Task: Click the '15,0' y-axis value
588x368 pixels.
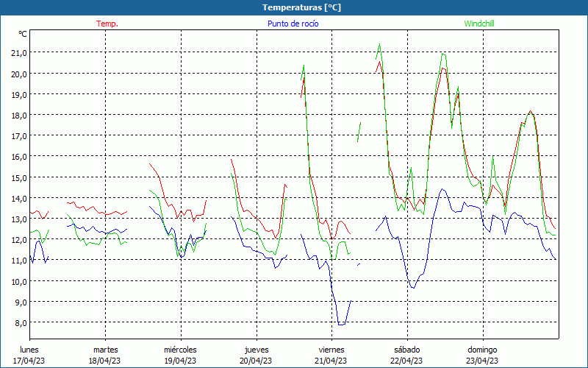Action: [x=19, y=177]
